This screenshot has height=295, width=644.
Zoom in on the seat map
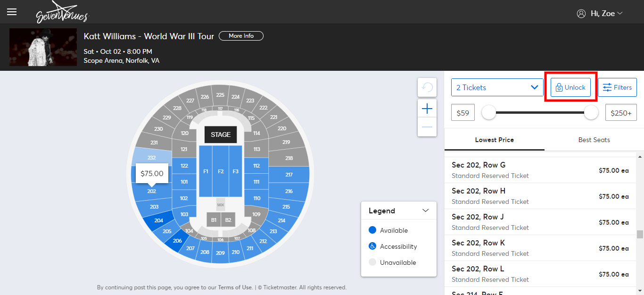tap(427, 109)
